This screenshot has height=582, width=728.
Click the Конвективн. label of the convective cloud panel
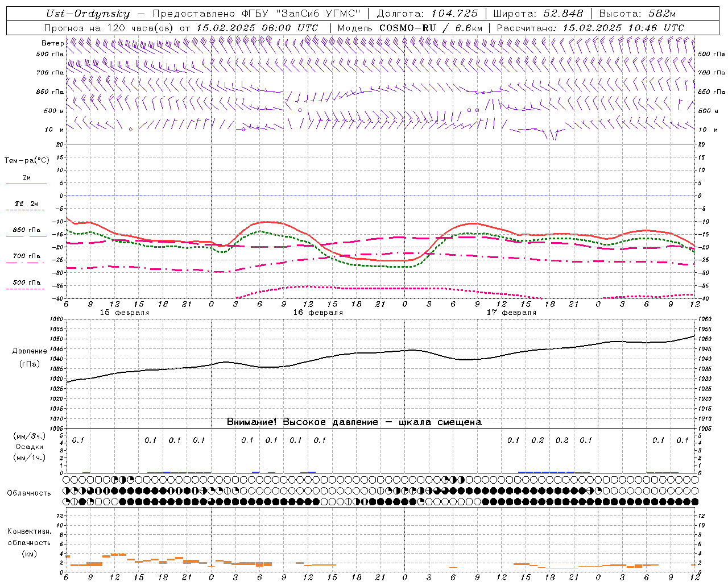(x=30, y=531)
